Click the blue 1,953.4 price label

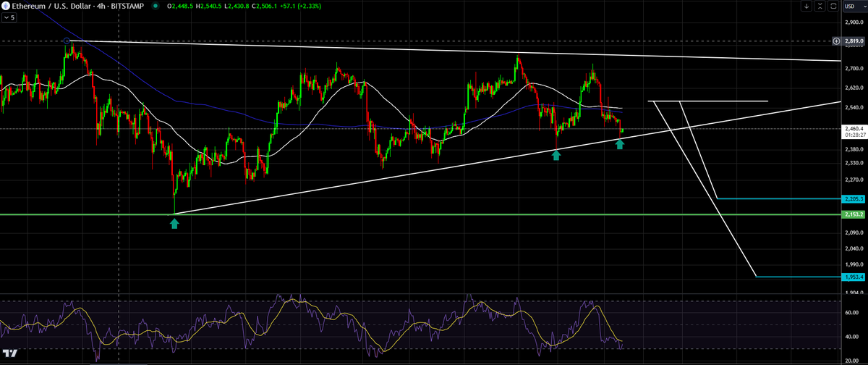pyautogui.click(x=854, y=277)
